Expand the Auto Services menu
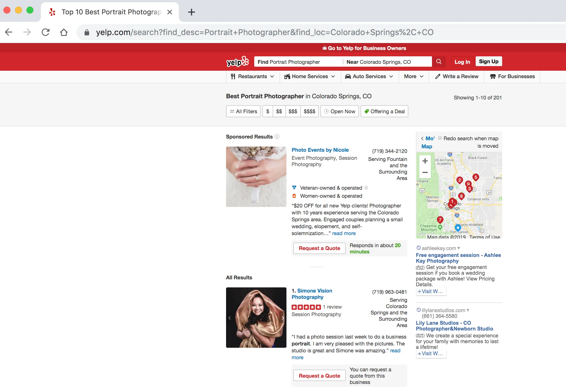566x392 pixels. click(369, 76)
